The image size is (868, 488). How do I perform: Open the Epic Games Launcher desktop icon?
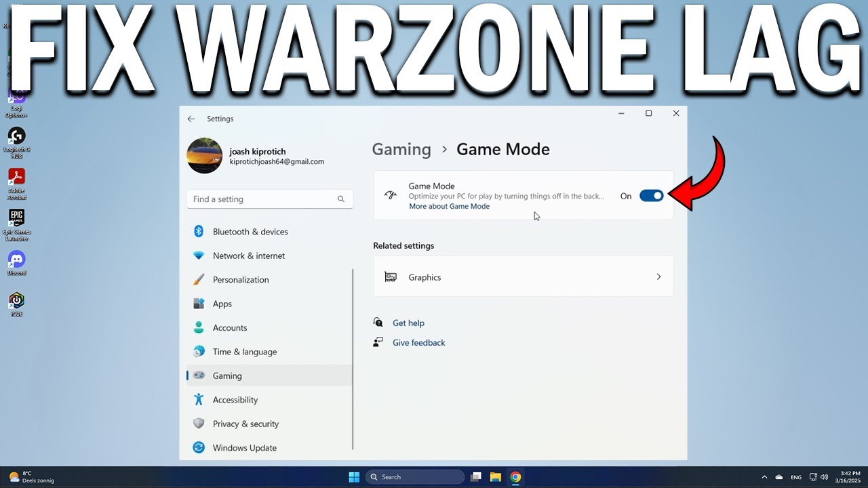16,224
